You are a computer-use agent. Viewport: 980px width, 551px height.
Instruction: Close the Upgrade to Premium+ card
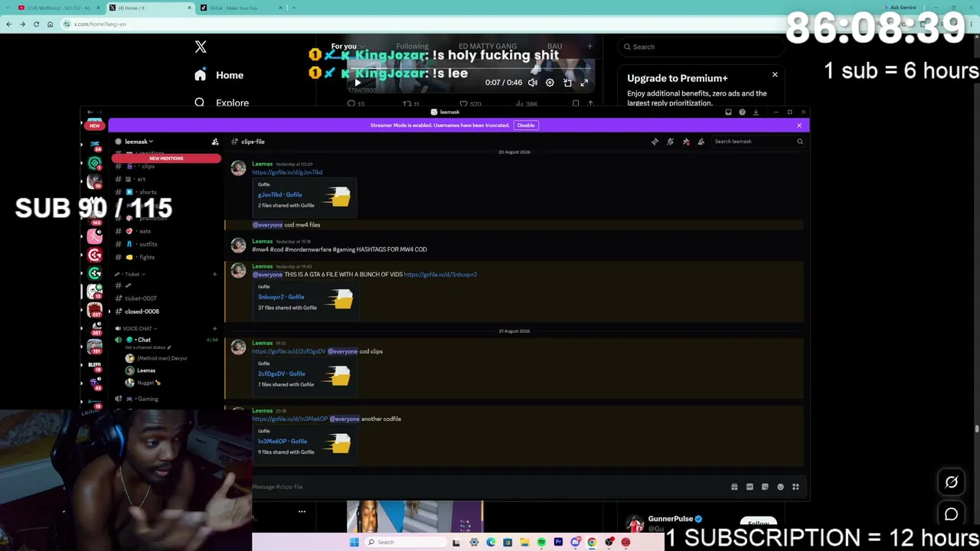[x=775, y=75]
